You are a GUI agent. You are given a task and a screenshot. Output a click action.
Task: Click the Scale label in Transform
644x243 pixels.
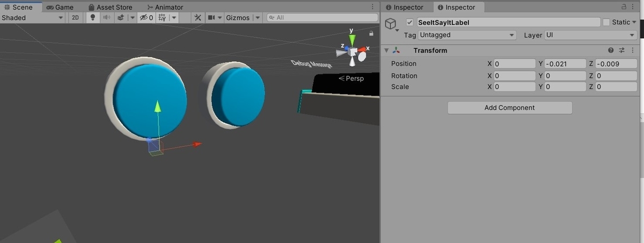click(400, 87)
